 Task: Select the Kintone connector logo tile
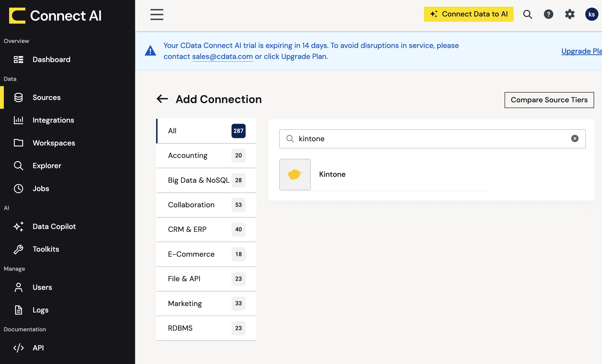295,175
